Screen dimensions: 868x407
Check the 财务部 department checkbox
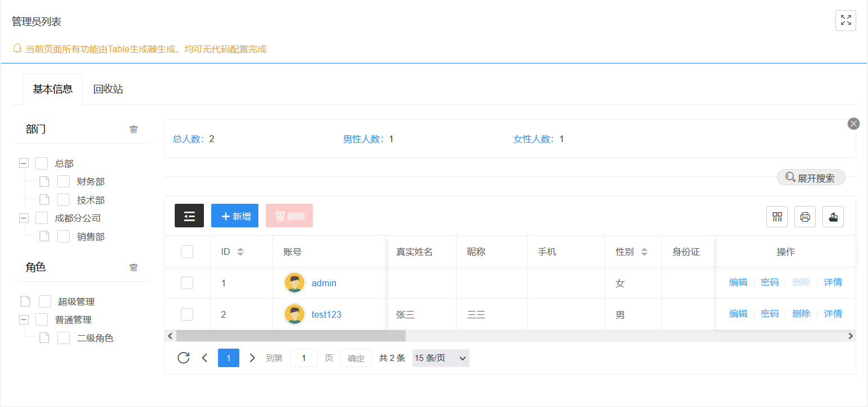click(x=63, y=181)
